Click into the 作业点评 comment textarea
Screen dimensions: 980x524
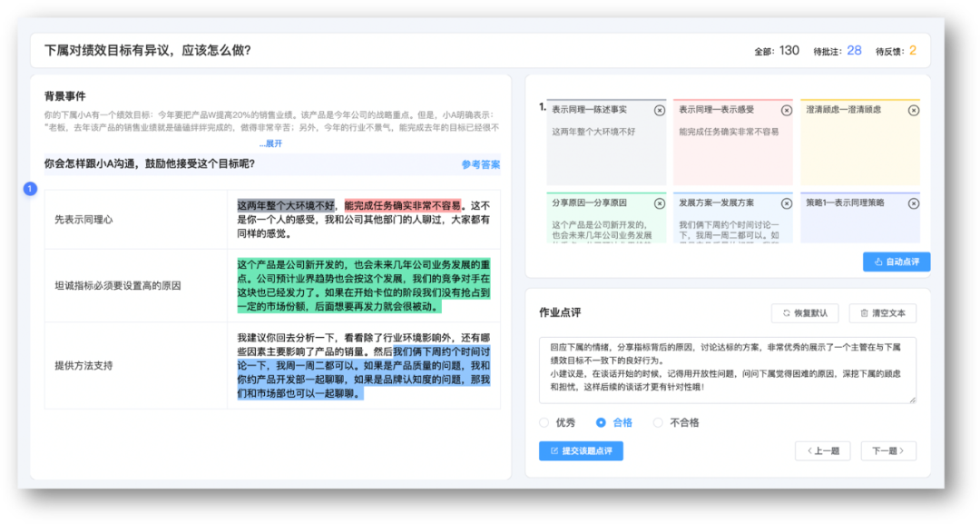coord(728,371)
